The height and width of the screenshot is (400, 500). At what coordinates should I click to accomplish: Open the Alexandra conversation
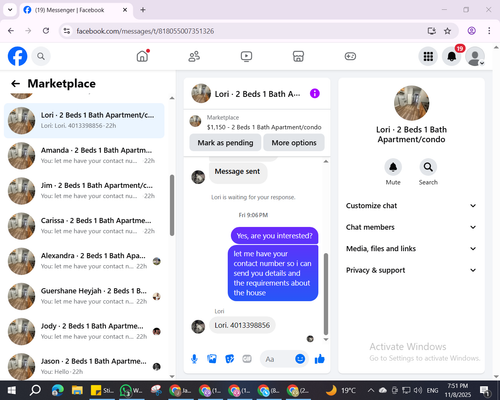click(x=84, y=261)
